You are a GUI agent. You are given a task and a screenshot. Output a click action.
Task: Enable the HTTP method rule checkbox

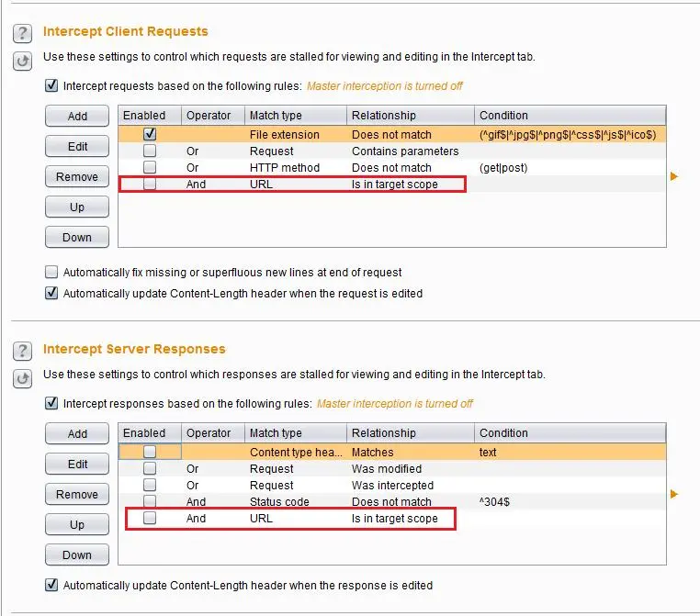(150, 167)
